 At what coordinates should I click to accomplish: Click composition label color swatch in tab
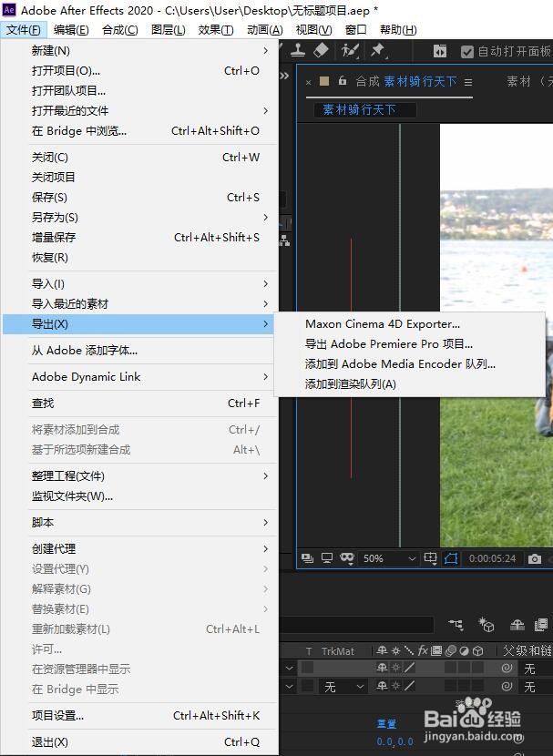tap(324, 81)
